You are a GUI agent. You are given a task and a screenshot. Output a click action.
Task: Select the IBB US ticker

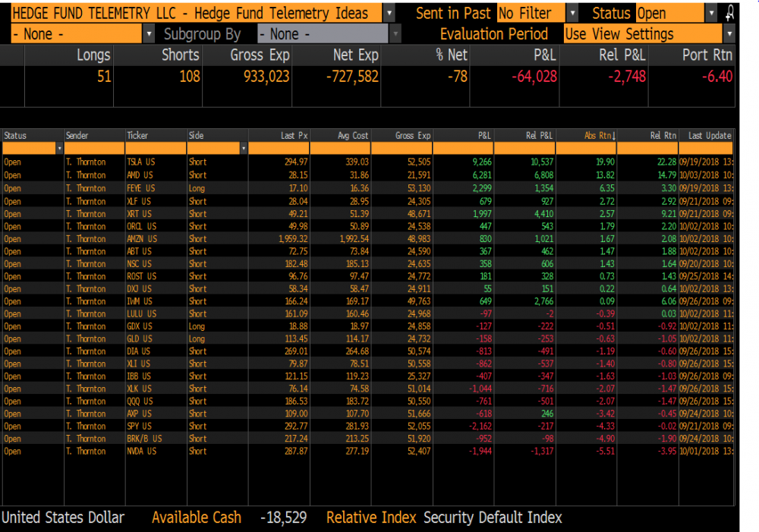(x=139, y=376)
